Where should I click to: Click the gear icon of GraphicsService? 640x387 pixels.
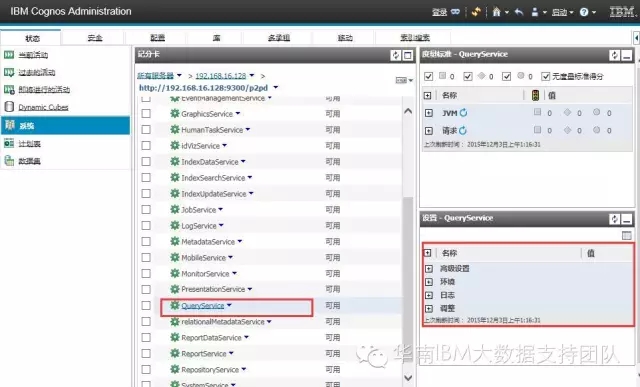point(175,113)
